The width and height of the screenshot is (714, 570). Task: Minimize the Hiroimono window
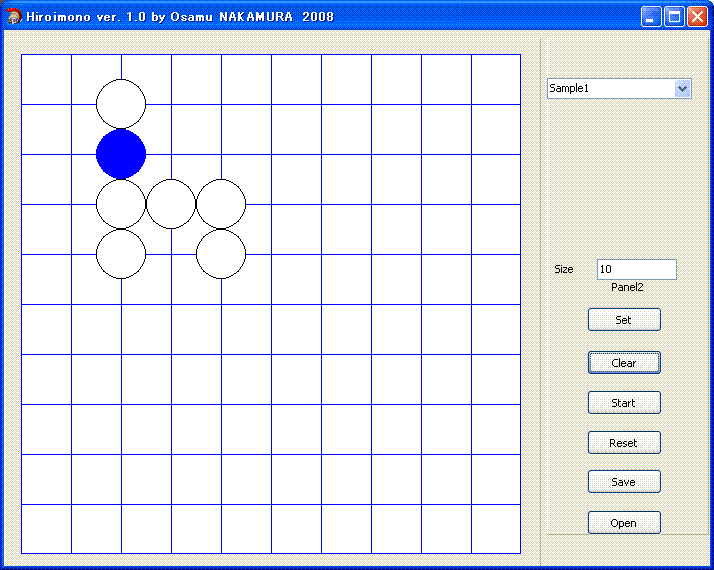(x=651, y=17)
